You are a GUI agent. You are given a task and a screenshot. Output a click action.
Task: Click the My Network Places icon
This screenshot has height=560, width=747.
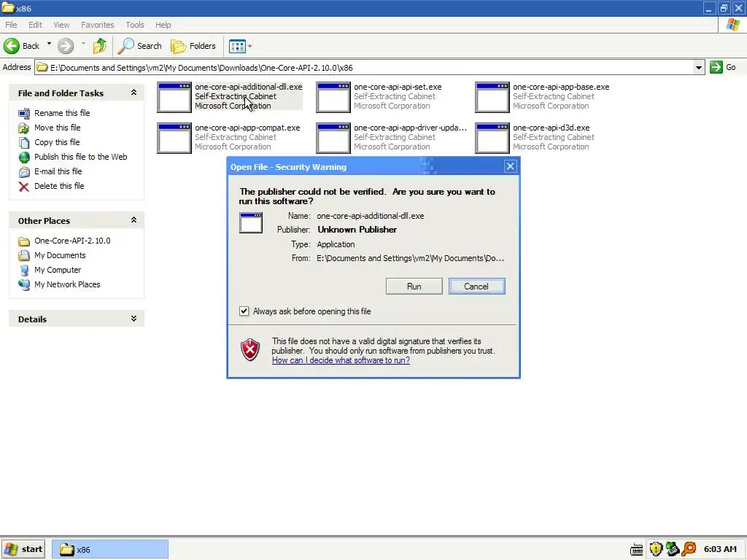[24, 285]
